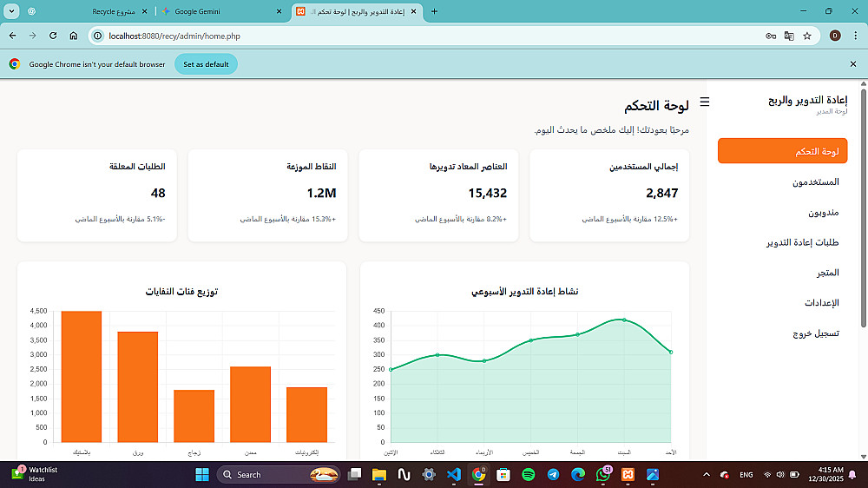This screenshot has width=868, height=488.
Task: Reload the page
Action: [x=53, y=36]
